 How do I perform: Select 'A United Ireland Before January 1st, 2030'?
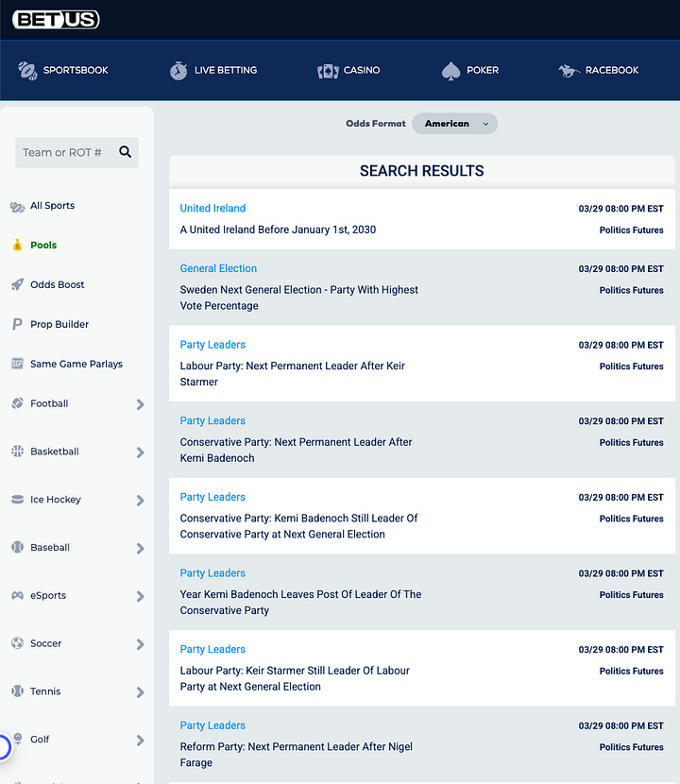click(278, 230)
